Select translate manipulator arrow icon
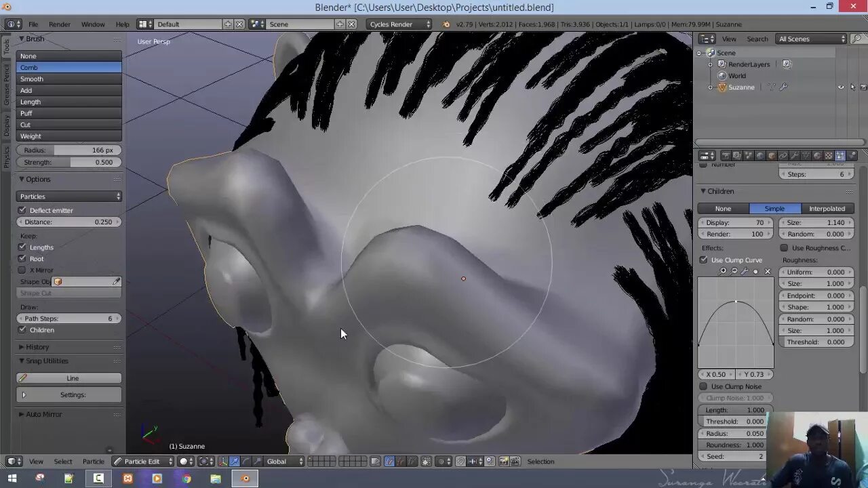This screenshot has height=488, width=868. click(x=235, y=462)
